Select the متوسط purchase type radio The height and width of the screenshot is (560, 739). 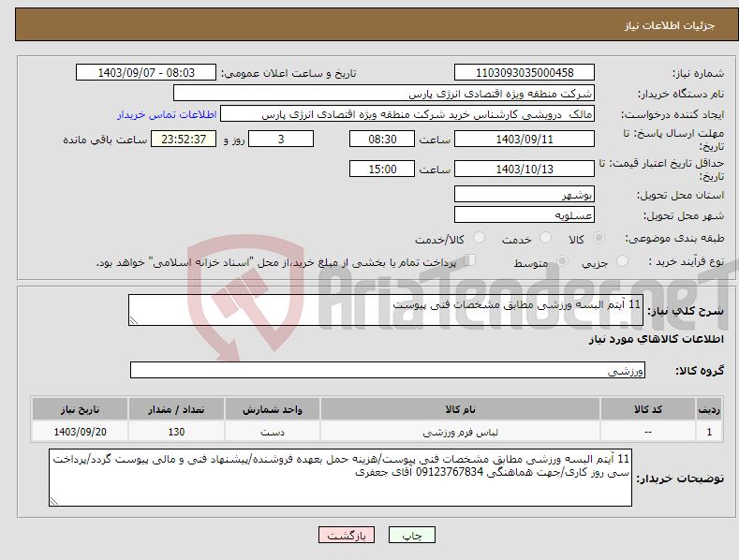[x=562, y=260]
